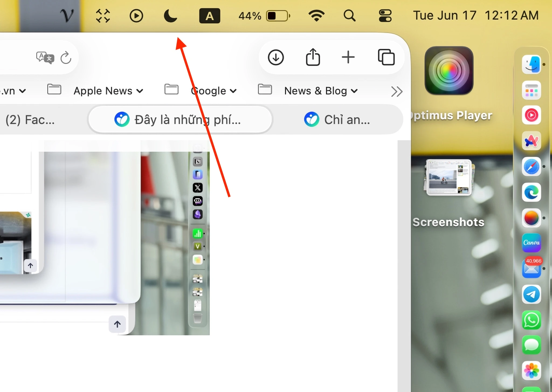
Task: Open the input source A menu
Action: (209, 16)
